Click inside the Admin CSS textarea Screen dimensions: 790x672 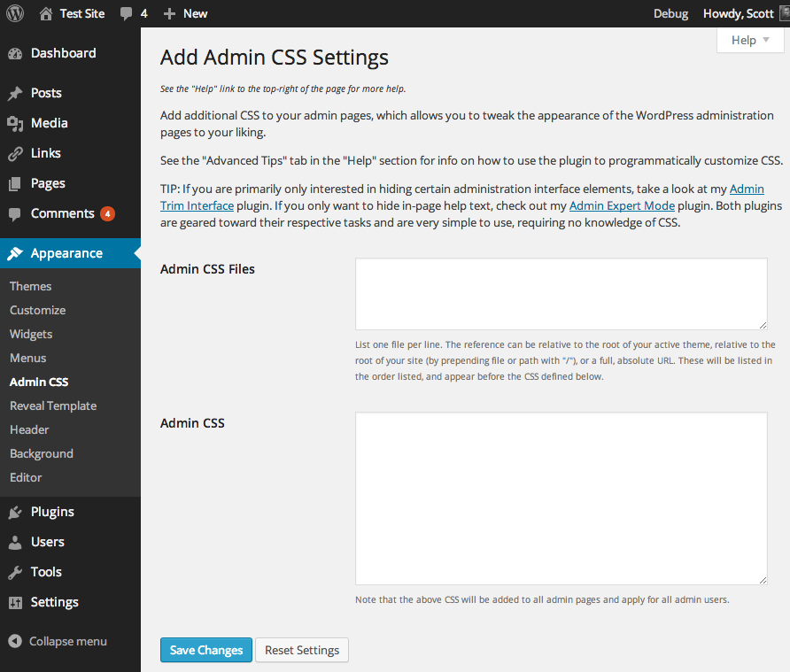[x=562, y=498]
